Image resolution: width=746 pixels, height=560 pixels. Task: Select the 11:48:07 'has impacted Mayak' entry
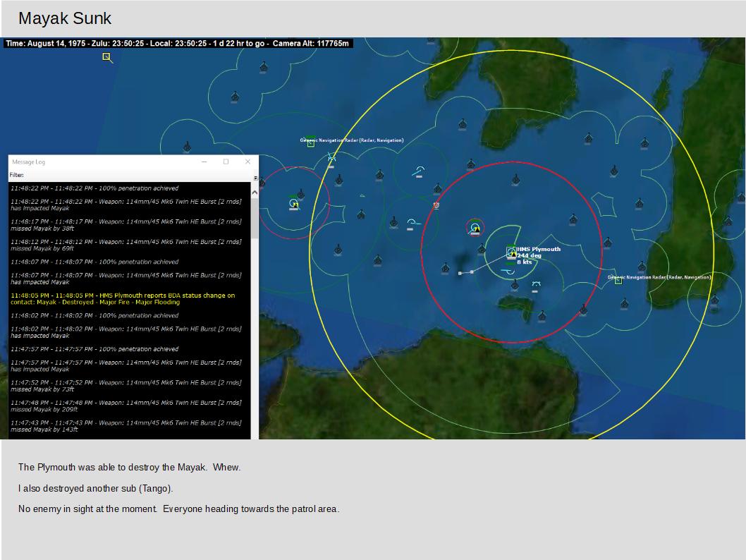click(x=126, y=279)
